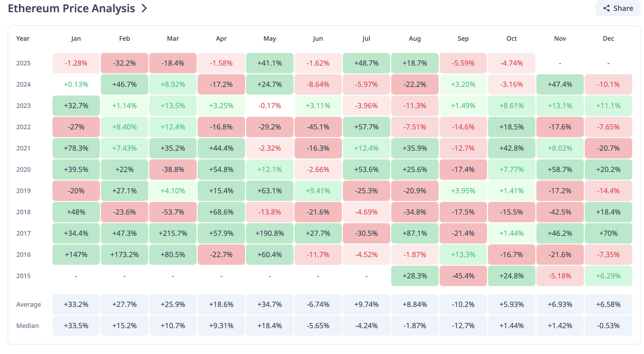644x354 pixels.
Task: Click the Dec column header
Action: click(608, 38)
